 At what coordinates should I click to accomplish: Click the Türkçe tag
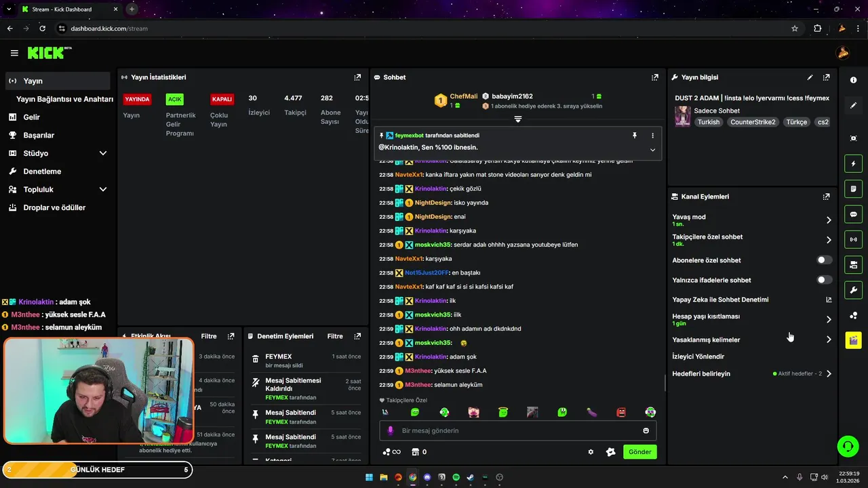point(796,122)
